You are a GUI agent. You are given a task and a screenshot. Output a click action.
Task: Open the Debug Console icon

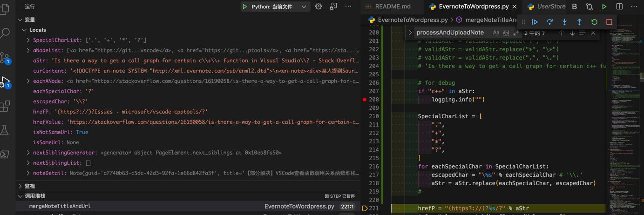coord(333,7)
